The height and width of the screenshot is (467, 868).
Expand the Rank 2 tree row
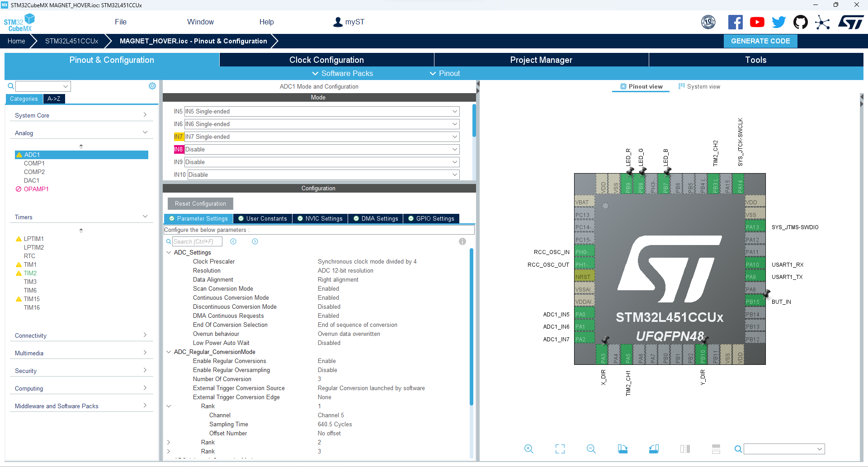[x=169, y=442]
